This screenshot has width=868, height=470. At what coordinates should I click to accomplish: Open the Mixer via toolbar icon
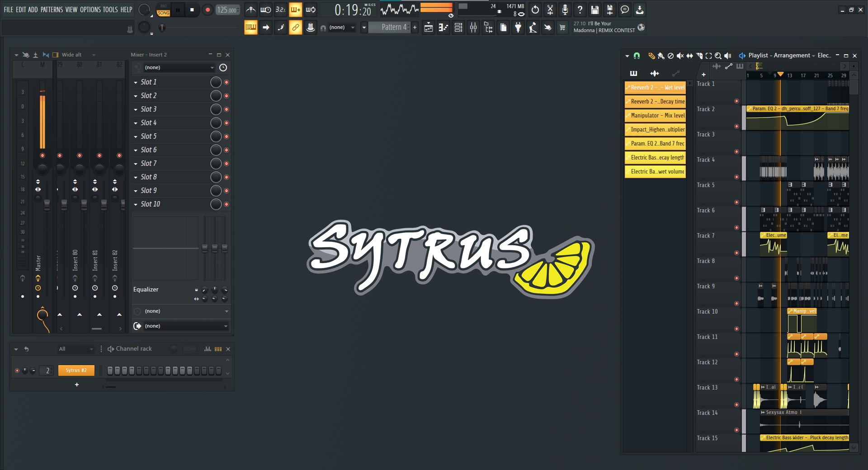click(473, 28)
